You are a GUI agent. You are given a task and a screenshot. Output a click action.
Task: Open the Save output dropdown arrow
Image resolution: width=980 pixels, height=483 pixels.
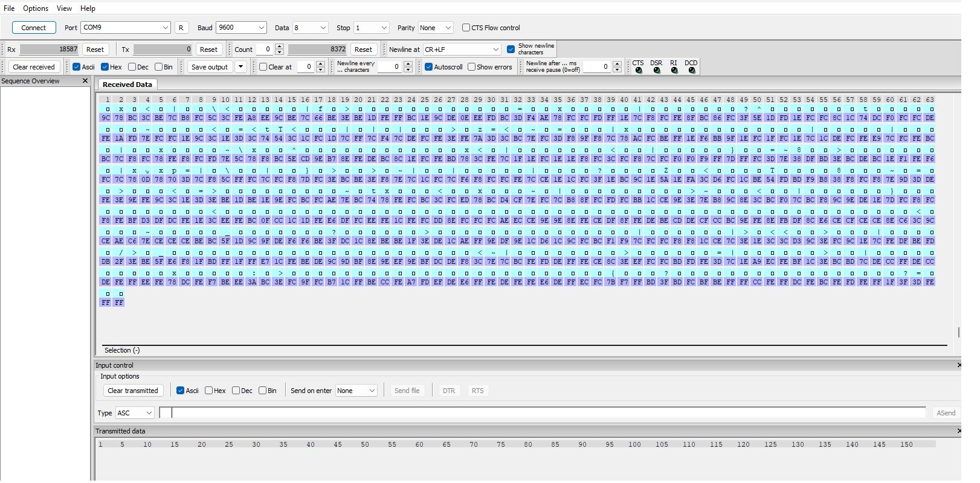[240, 67]
